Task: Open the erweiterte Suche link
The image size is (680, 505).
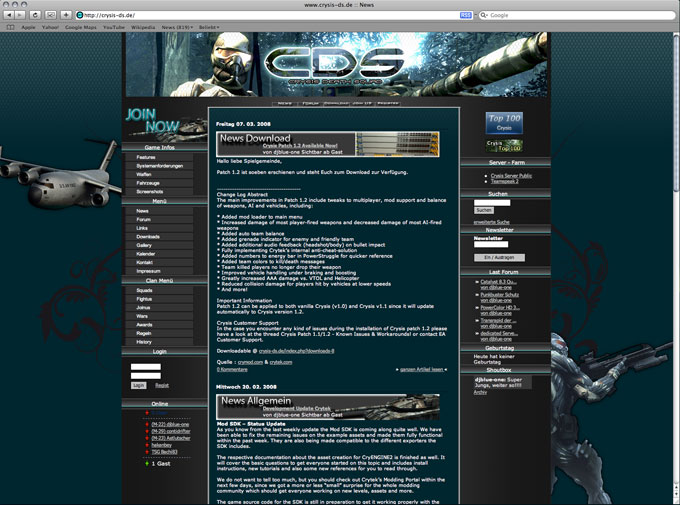Action: [x=491, y=222]
